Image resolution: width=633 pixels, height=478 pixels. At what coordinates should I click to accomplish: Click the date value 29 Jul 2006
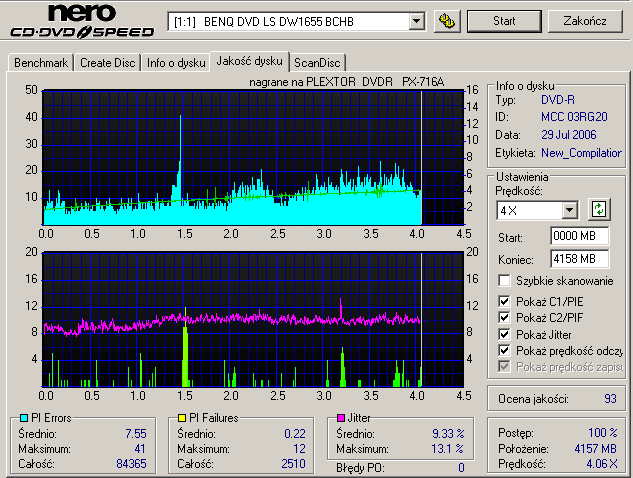tap(568, 135)
